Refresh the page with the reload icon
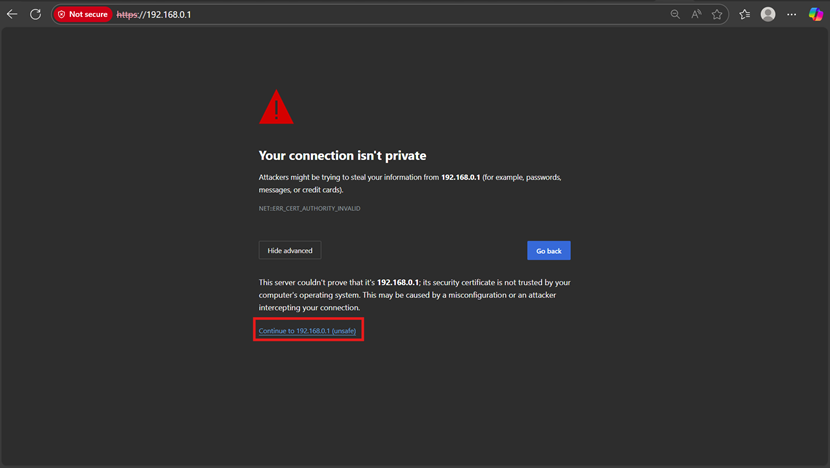 [35, 15]
